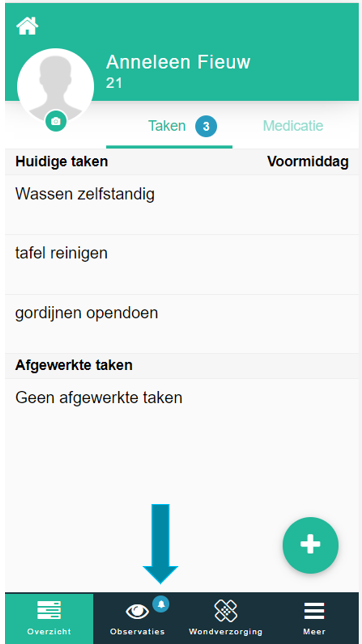This screenshot has height=644, width=362.
Task: Tap the task count badge showing 3
Action: [x=206, y=126]
